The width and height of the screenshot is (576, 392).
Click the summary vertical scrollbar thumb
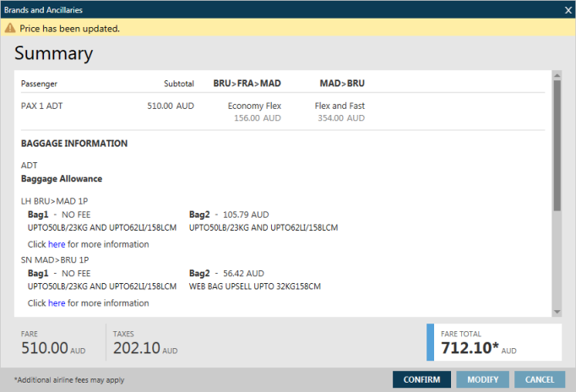(556, 144)
